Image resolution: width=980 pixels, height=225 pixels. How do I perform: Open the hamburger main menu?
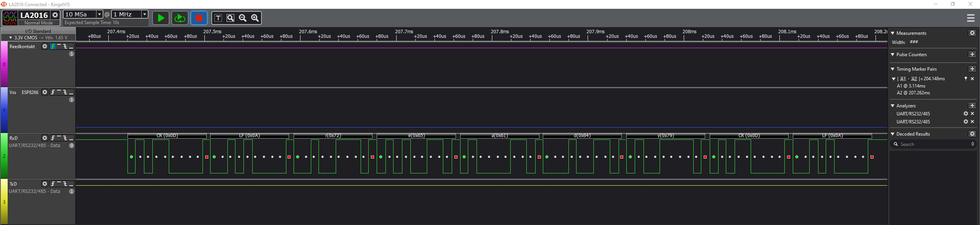[970, 18]
